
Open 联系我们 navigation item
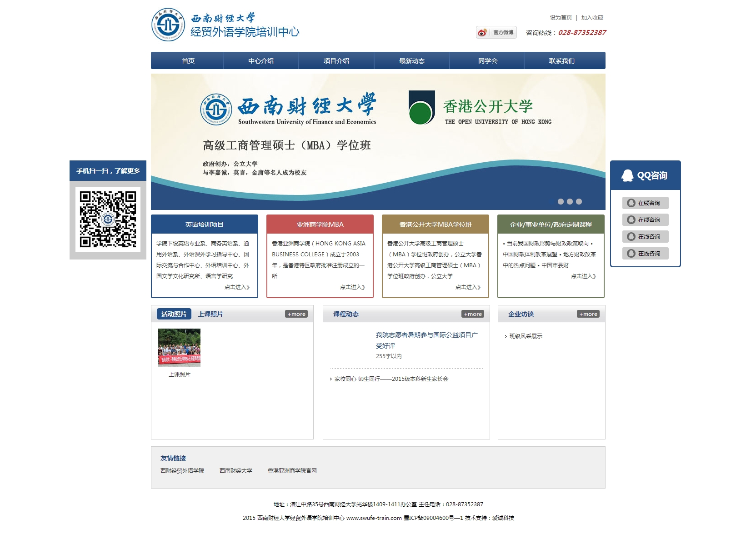click(562, 61)
